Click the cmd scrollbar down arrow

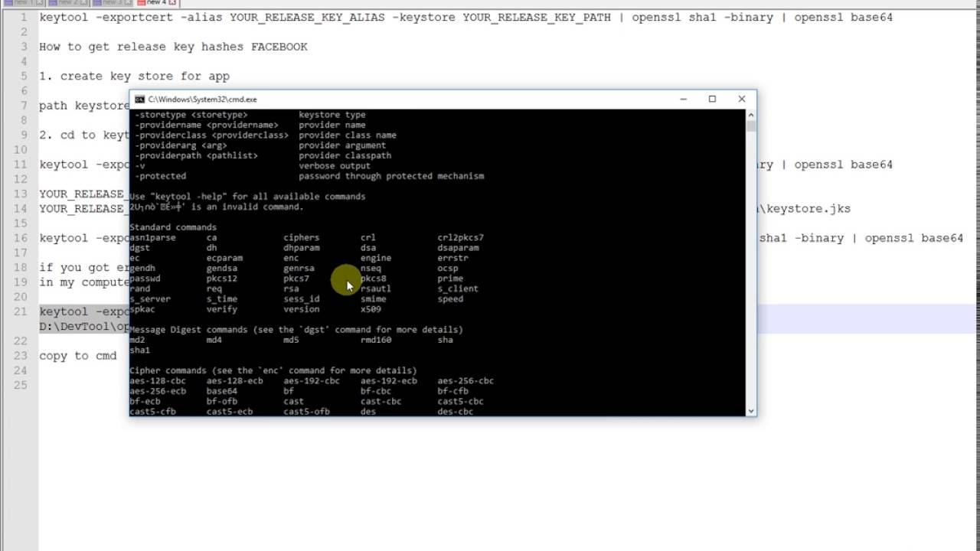point(751,411)
